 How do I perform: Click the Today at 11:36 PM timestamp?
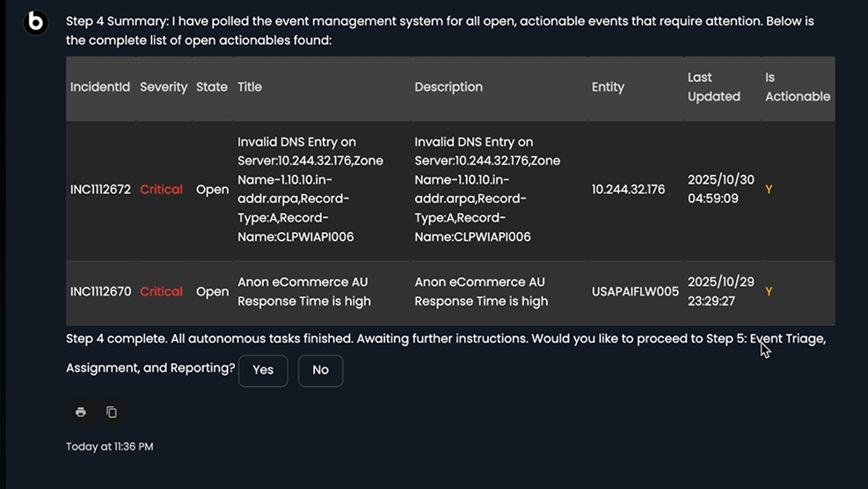click(110, 447)
